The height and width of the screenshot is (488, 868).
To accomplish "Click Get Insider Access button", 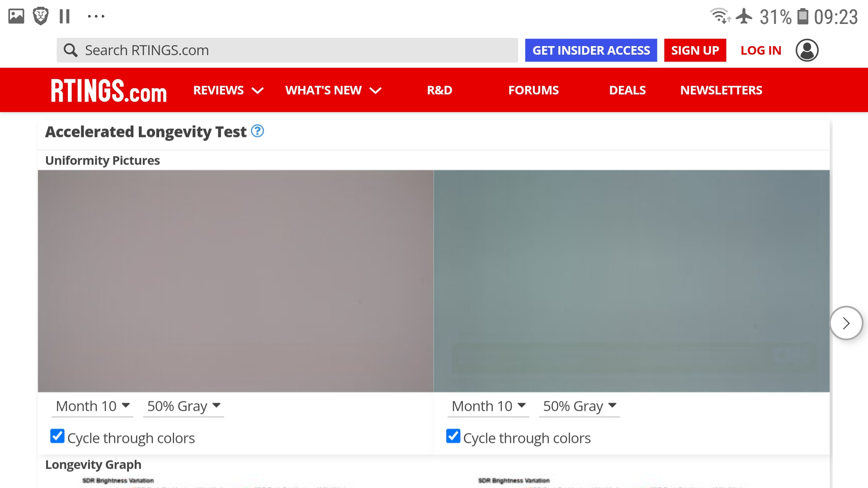I will [591, 50].
